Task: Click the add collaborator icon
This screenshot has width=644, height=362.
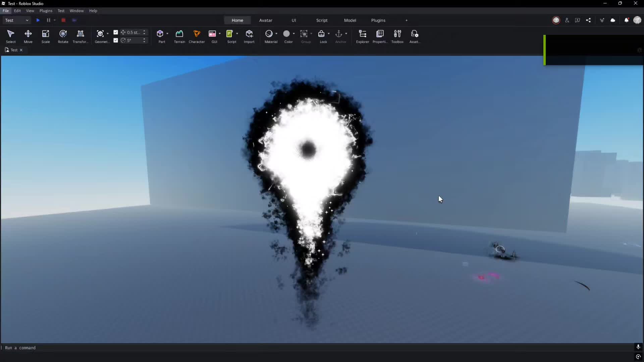Action: [x=567, y=20]
